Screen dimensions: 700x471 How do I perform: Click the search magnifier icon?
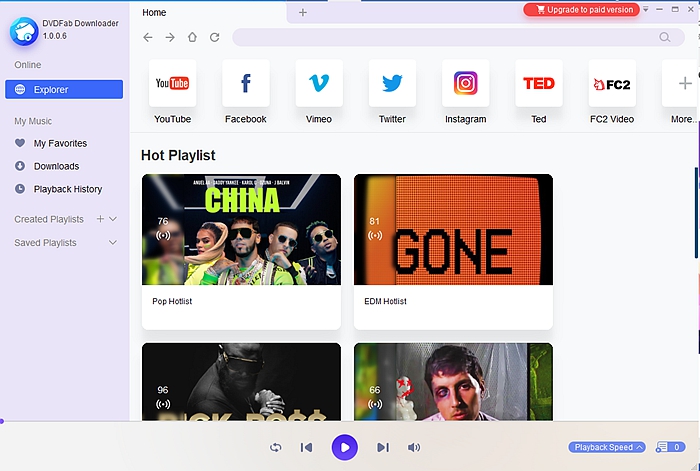[665, 37]
